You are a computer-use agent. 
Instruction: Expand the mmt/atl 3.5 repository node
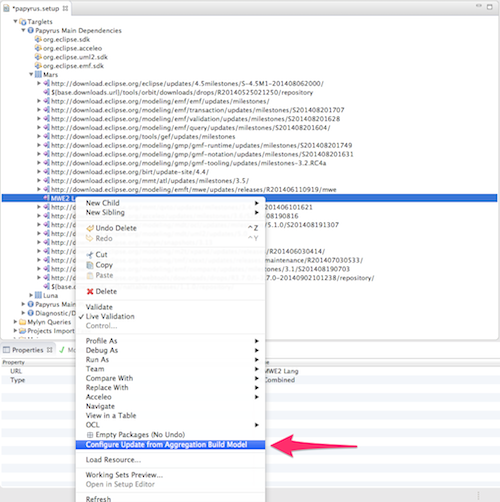pyautogui.click(x=39, y=180)
